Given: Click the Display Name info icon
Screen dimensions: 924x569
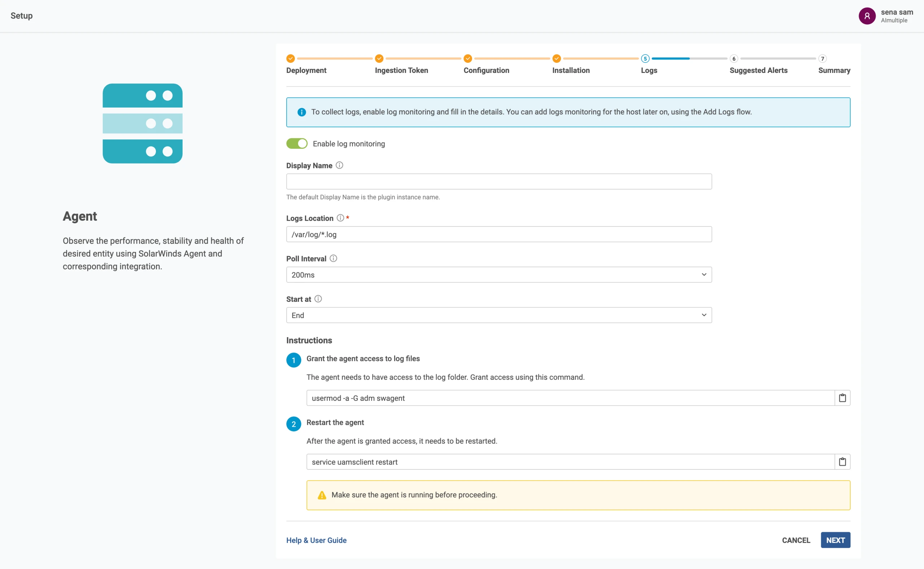Looking at the screenshot, I should click(339, 165).
